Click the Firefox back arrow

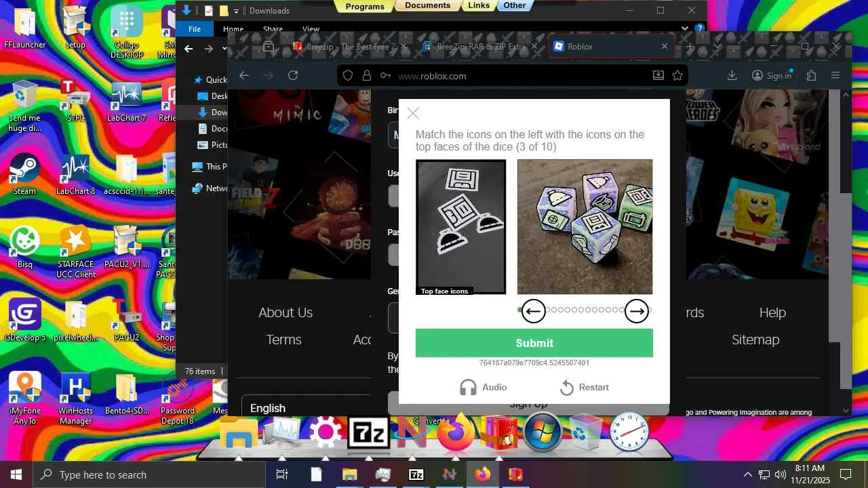(244, 75)
